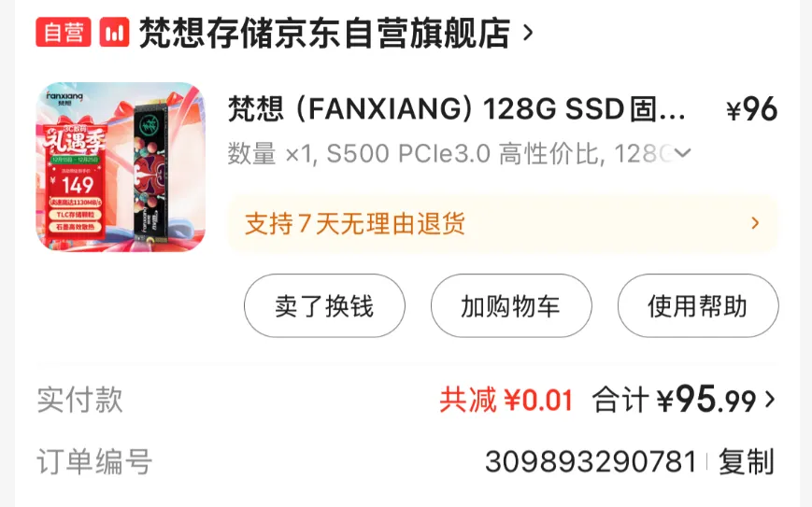The width and height of the screenshot is (812, 507).
Task: Tap the 使用帮助 button
Action: pyautogui.click(x=698, y=305)
